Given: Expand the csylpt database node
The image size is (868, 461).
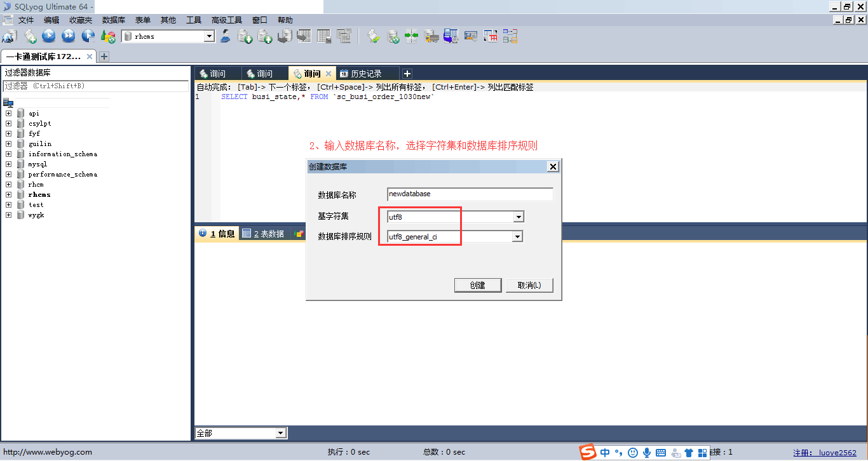Looking at the screenshot, I should [x=9, y=124].
